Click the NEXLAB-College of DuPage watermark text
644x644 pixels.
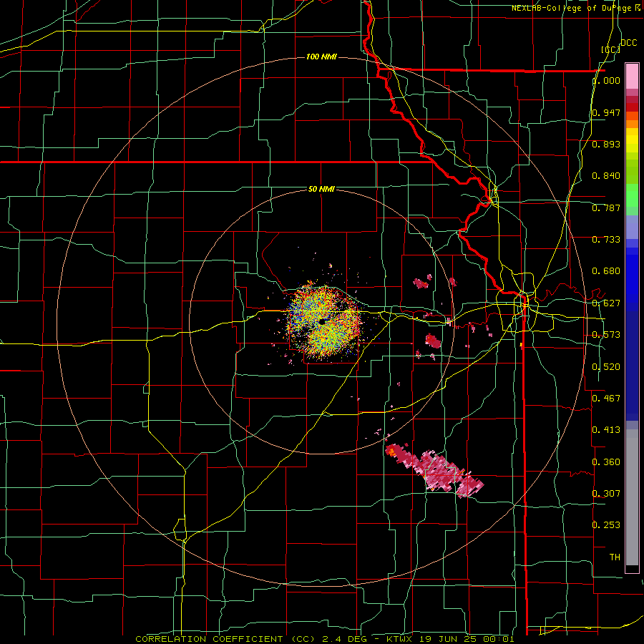tap(577, 8)
